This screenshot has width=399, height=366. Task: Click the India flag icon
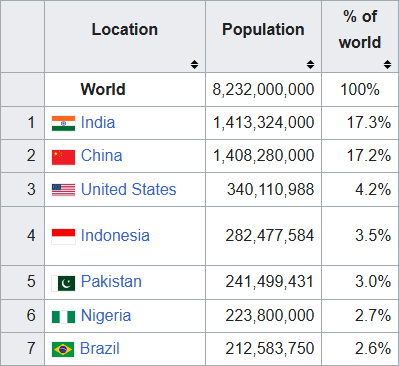click(63, 123)
